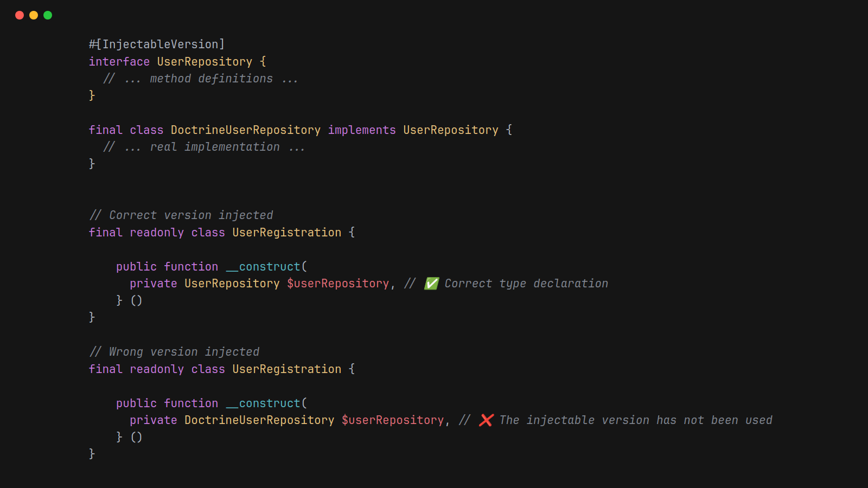Click the 'Wrong version injected' comment
Screen dimensions: 868x488
point(174,351)
